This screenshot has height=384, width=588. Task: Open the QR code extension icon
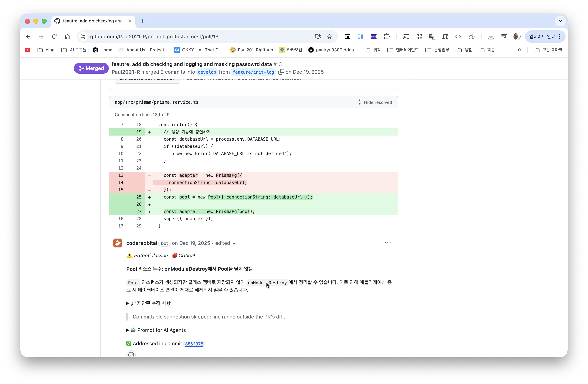coord(419,37)
